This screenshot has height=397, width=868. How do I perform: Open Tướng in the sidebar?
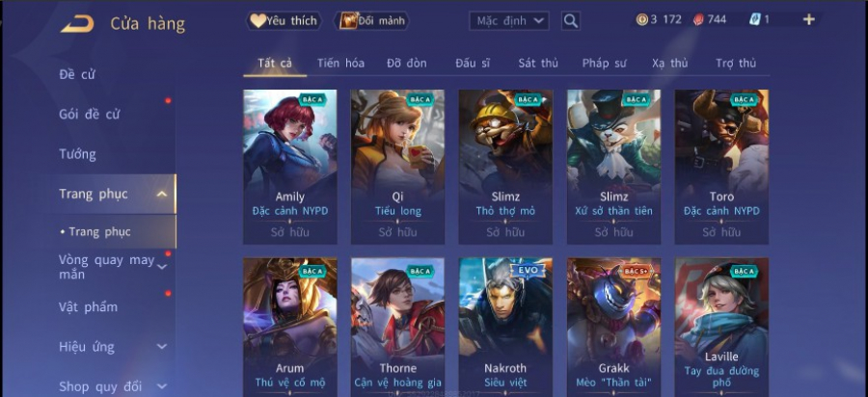[77, 154]
